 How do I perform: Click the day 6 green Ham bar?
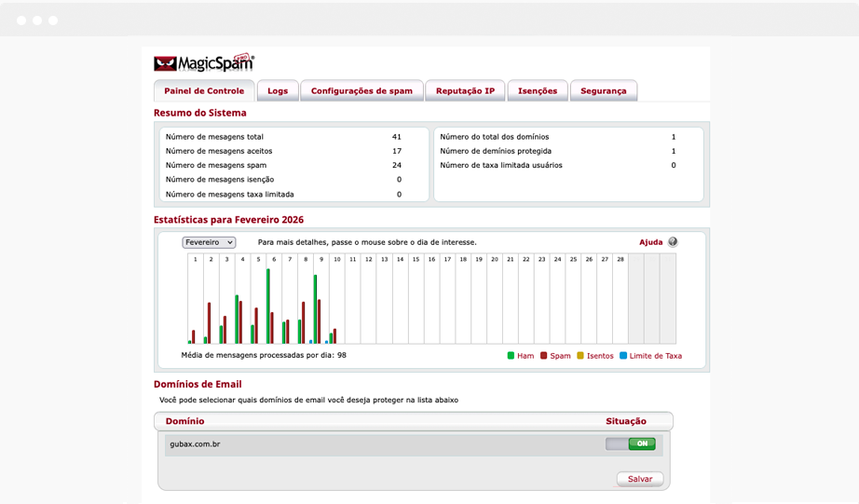pyautogui.click(x=268, y=306)
